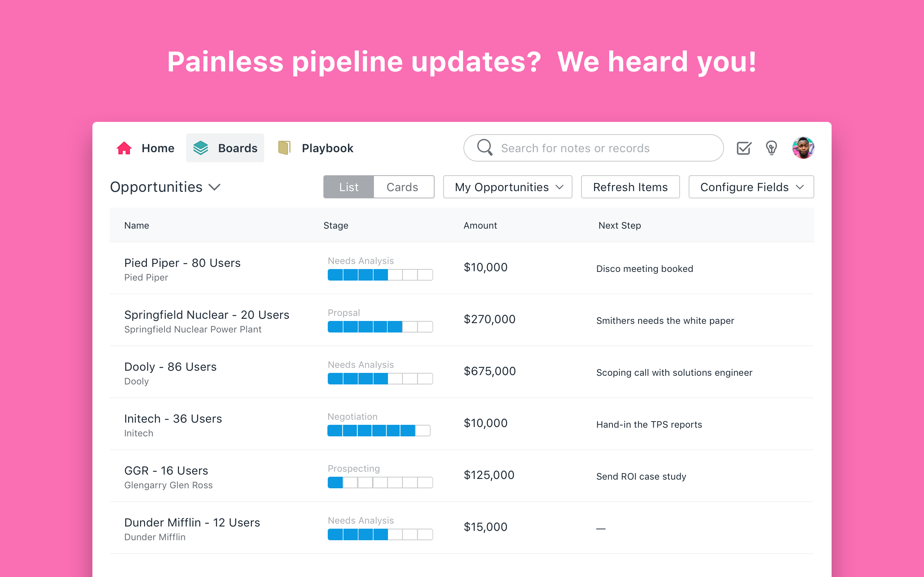Image resolution: width=924 pixels, height=577 pixels.
Task: Click the Refresh Items button
Action: pyautogui.click(x=630, y=187)
